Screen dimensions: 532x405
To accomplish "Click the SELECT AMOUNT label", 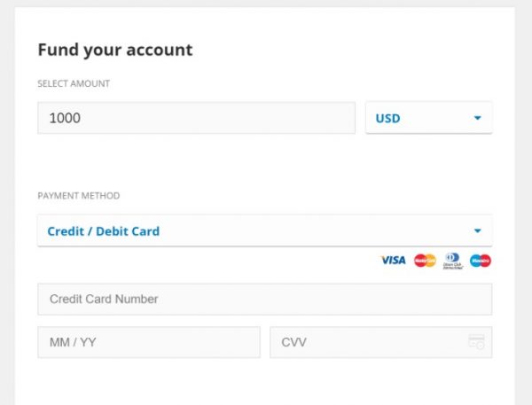I will pyautogui.click(x=74, y=83).
